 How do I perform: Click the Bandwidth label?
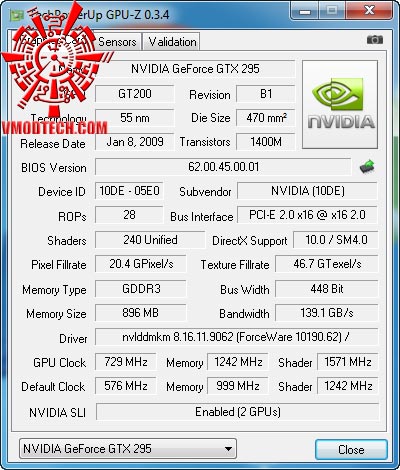point(244,314)
